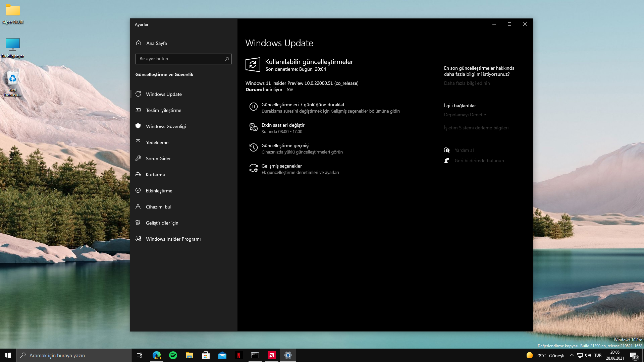Go to Ana Sayfa home
Screen dimensions: 644x362
pos(156,43)
